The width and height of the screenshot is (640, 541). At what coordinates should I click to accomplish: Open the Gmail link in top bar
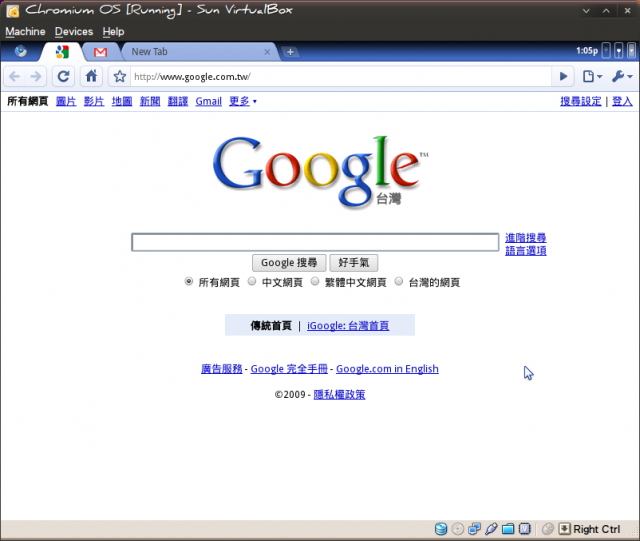pyautogui.click(x=209, y=101)
